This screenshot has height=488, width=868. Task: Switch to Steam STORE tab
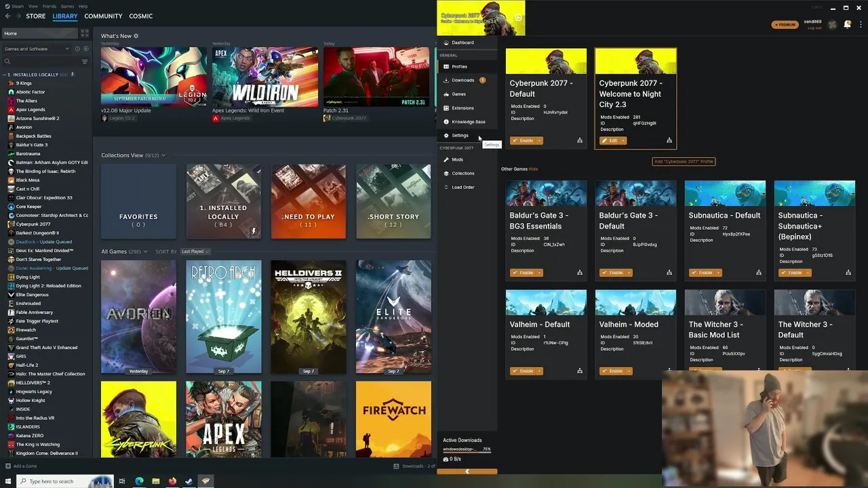36,16
